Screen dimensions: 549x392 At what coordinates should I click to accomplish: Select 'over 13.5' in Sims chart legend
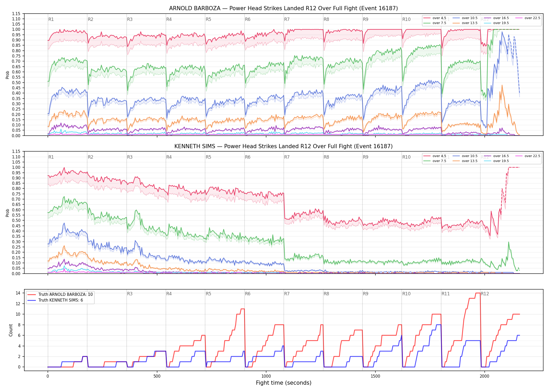pyautogui.click(x=465, y=161)
